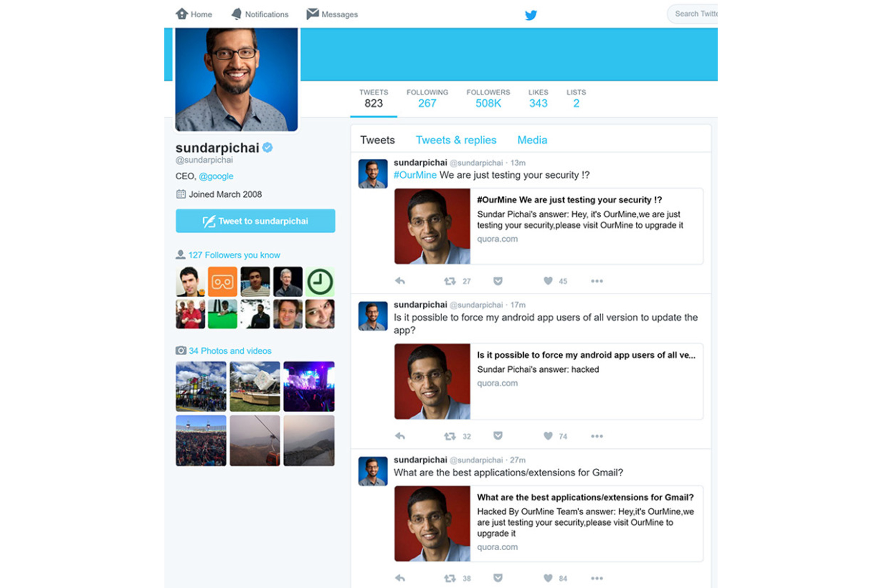Click the 17m timestamp on second tweet
The width and height of the screenshot is (882, 588).
coord(518,305)
